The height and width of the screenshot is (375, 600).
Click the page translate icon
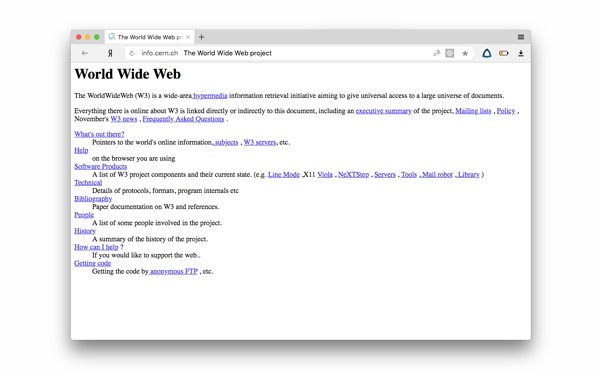437,53
